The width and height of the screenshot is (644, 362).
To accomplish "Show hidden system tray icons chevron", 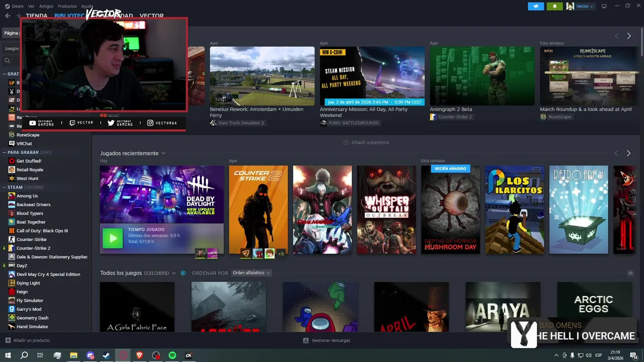I will [x=556, y=355].
